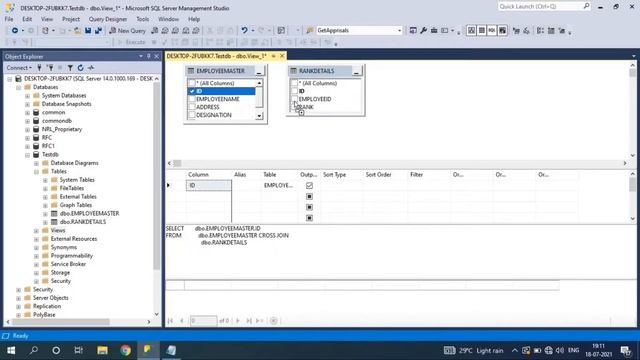Collapse the Testdb database node

tap(27, 155)
